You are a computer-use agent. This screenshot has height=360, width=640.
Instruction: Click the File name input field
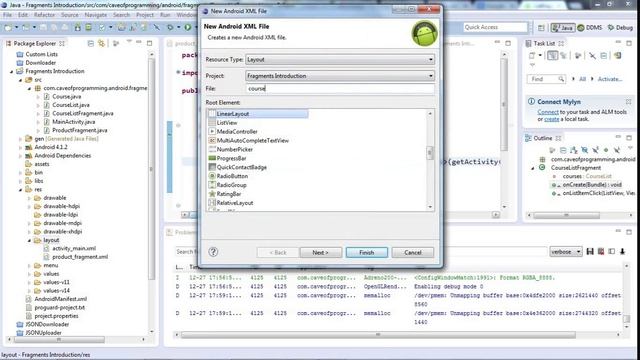[340, 89]
